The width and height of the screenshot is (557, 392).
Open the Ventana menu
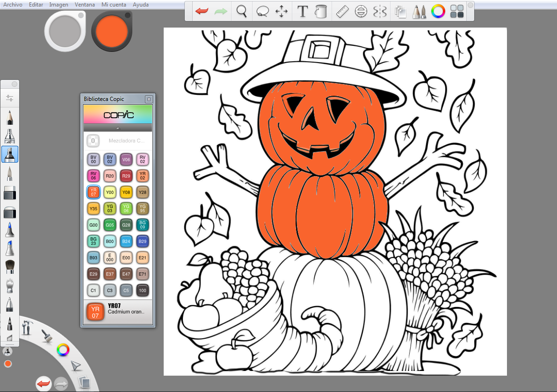click(85, 5)
